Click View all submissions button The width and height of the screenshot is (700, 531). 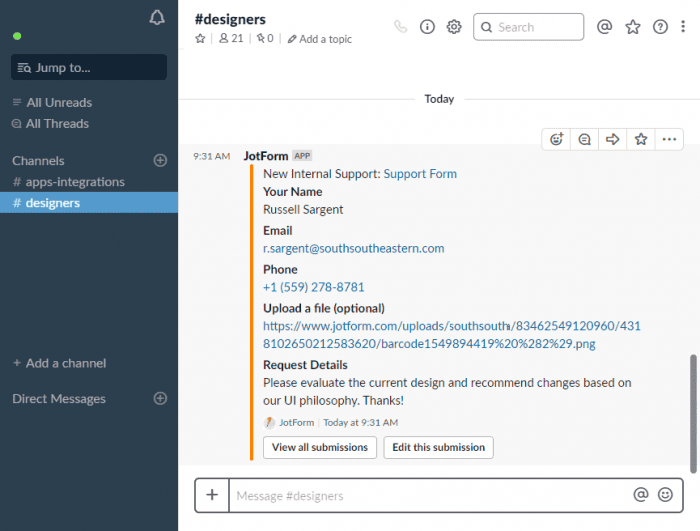[320, 447]
